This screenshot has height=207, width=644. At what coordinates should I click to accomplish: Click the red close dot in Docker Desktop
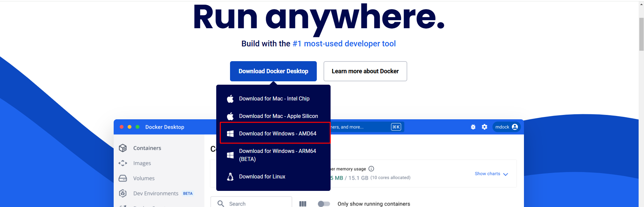[x=122, y=127]
